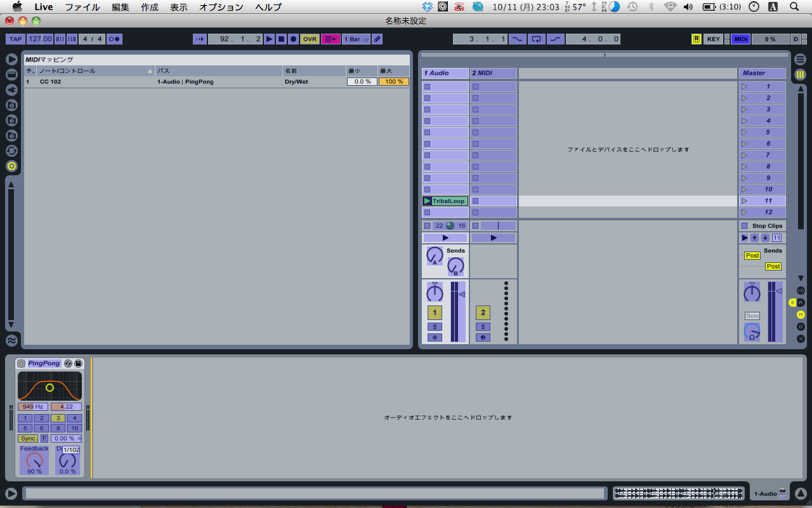Image resolution: width=812 pixels, height=508 pixels.
Task: Exit MIDI map mode switch
Action: [740, 39]
